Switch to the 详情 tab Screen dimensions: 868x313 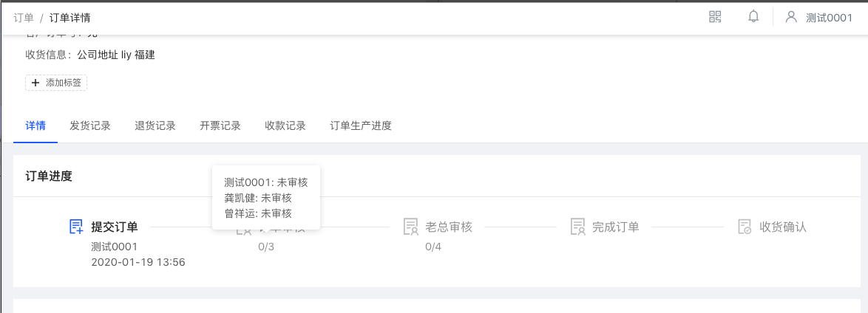(x=35, y=125)
